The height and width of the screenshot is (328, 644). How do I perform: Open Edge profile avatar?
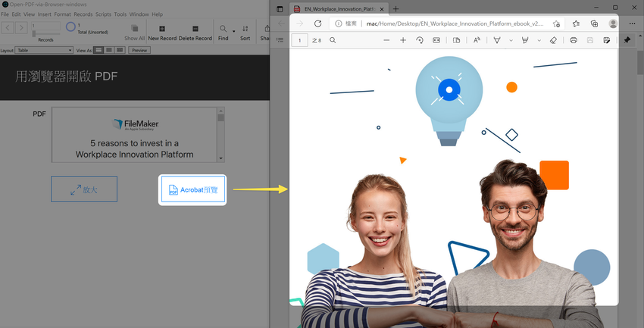613,23
